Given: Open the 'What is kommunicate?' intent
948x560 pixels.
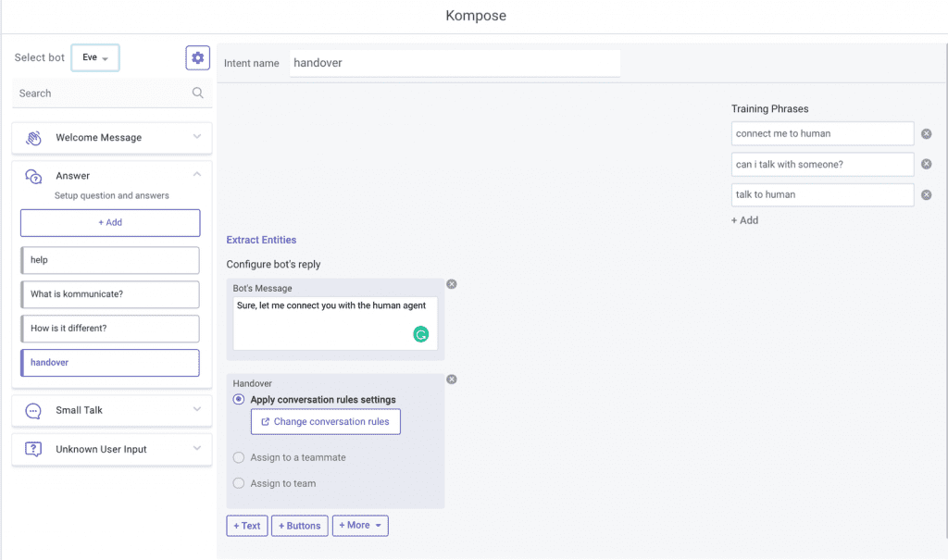Looking at the screenshot, I should (x=110, y=294).
